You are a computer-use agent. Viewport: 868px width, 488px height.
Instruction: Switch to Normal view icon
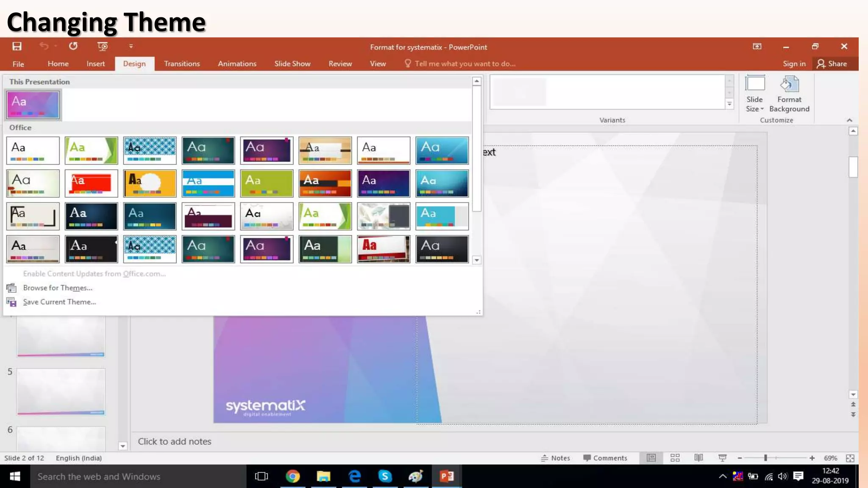pos(651,458)
